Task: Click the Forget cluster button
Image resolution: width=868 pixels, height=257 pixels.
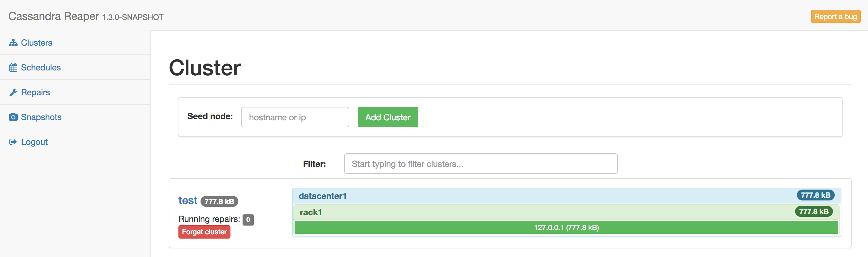Action: tap(204, 232)
